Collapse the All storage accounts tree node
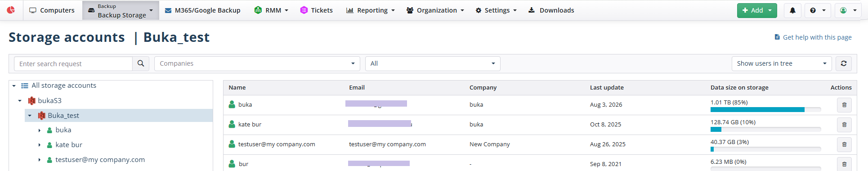868x171 pixels. (14, 85)
